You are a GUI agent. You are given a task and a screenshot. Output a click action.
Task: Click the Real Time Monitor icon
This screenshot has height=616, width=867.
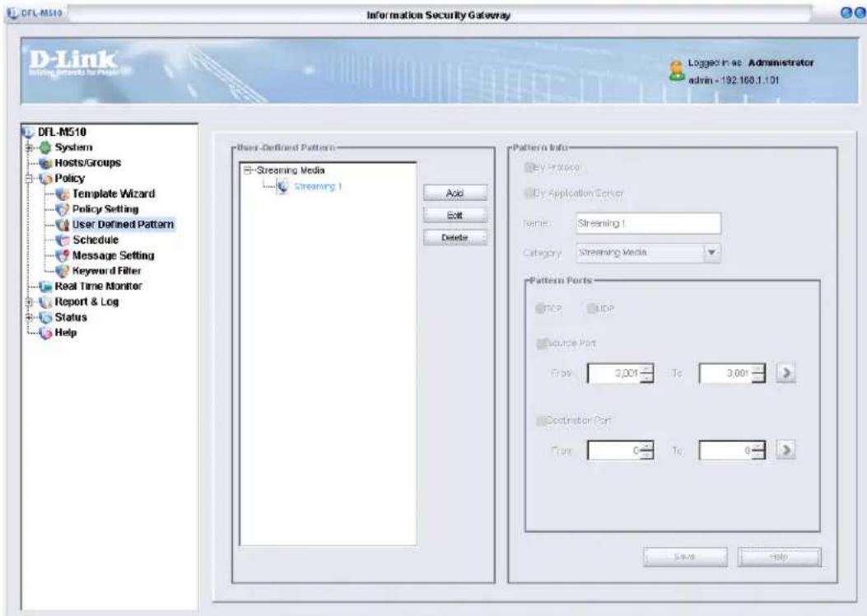(45, 287)
